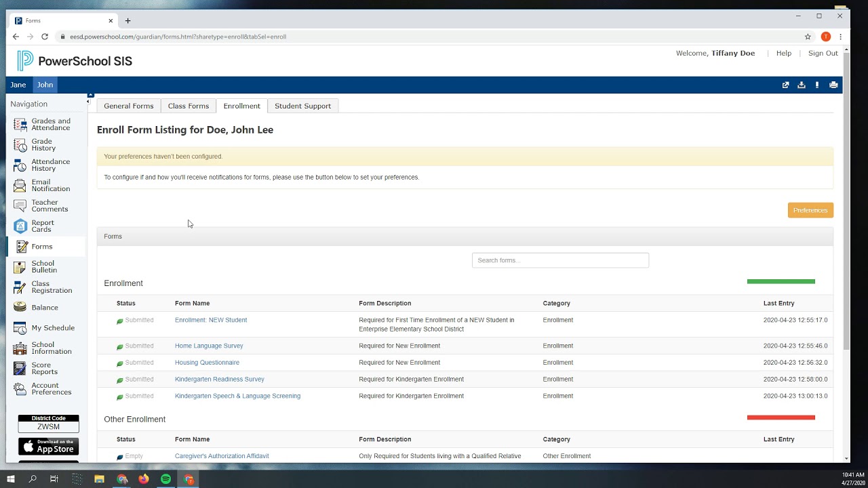This screenshot has height=488, width=868.
Task: Click the district code ZWSM box
Action: click(x=48, y=424)
